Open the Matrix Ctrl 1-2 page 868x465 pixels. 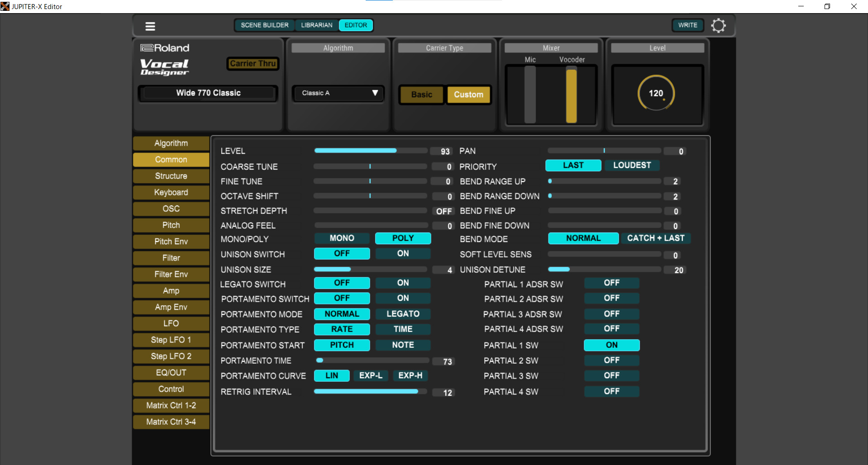tap(171, 405)
